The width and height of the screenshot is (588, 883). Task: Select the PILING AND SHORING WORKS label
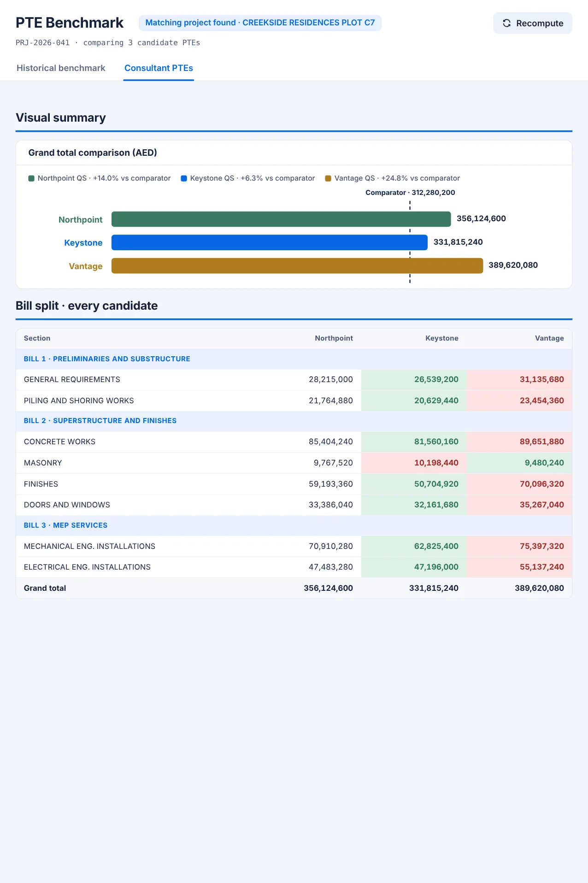point(79,401)
